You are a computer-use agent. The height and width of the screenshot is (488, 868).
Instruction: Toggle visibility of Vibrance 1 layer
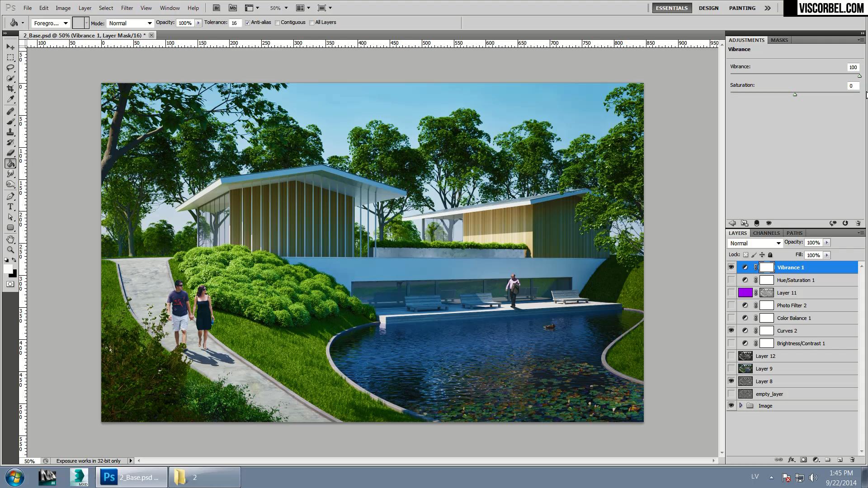(x=731, y=267)
